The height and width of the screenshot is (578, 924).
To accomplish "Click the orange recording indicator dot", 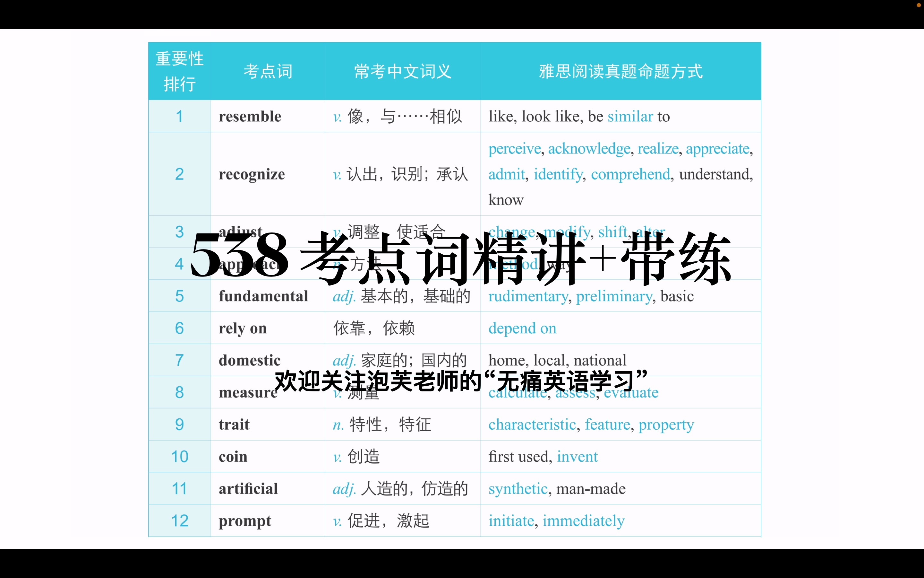I will pos(919,5).
